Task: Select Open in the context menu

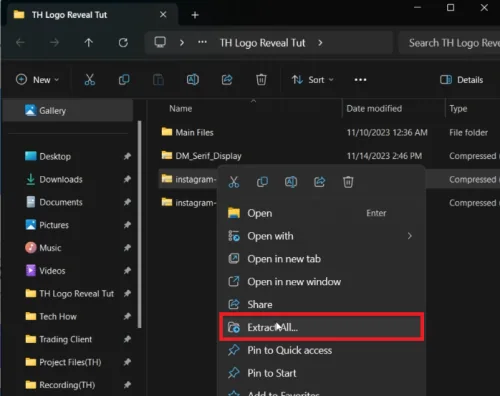Action: point(322,213)
